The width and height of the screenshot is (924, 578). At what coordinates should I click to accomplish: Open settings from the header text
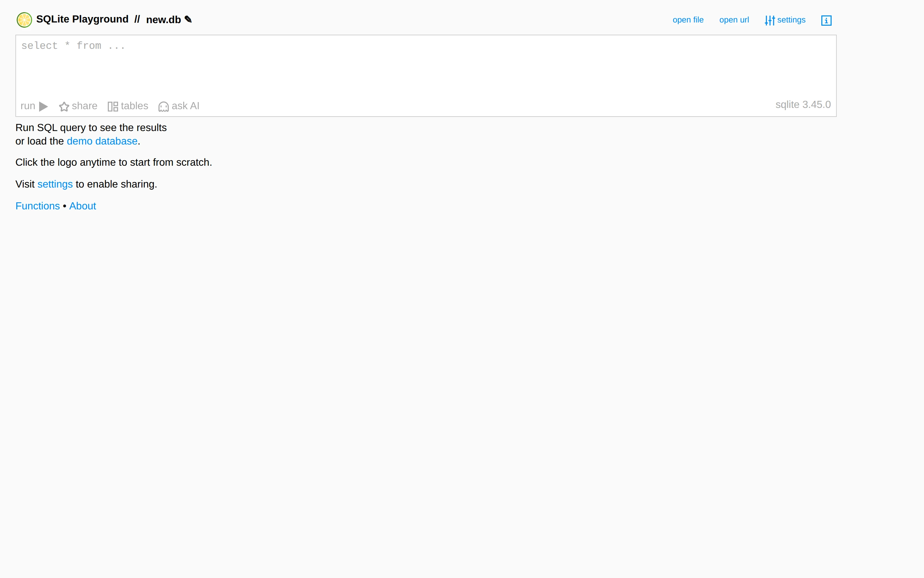(x=791, y=20)
